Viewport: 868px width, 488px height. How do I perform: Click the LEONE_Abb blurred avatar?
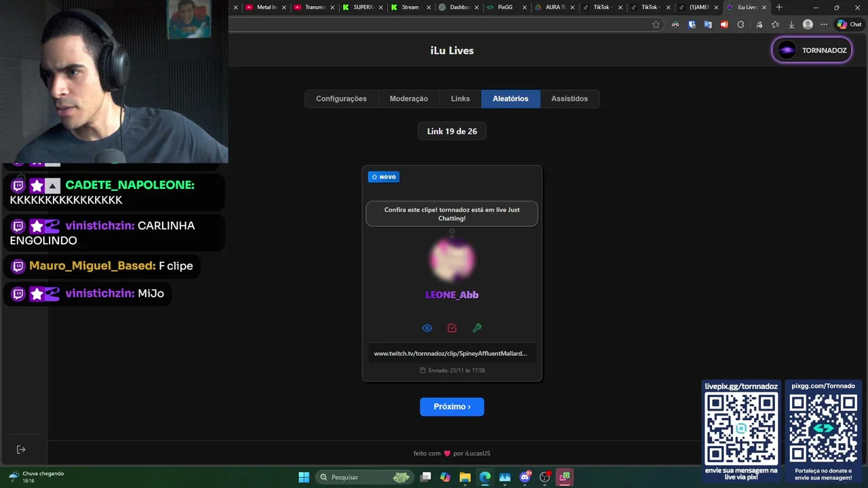(x=452, y=260)
